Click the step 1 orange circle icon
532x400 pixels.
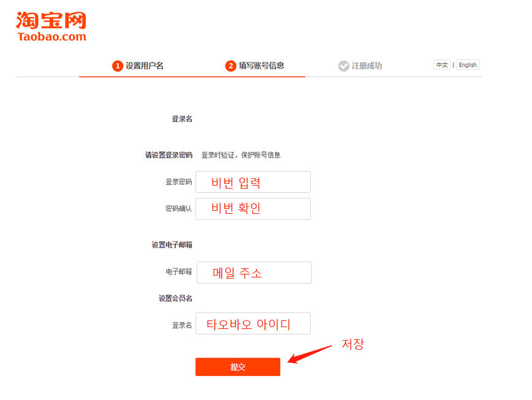point(118,66)
